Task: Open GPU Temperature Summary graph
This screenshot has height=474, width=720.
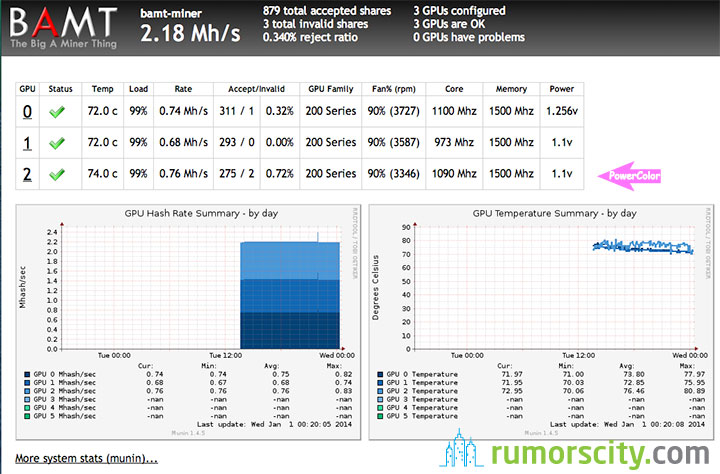Action: click(x=541, y=322)
